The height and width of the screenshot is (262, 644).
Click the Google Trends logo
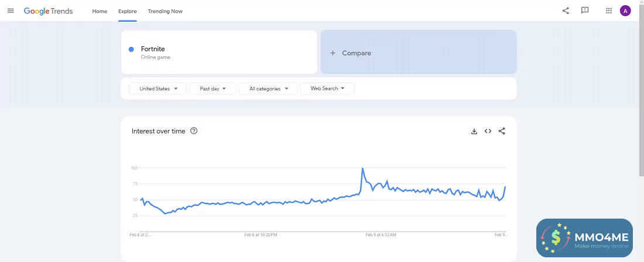(49, 11)
